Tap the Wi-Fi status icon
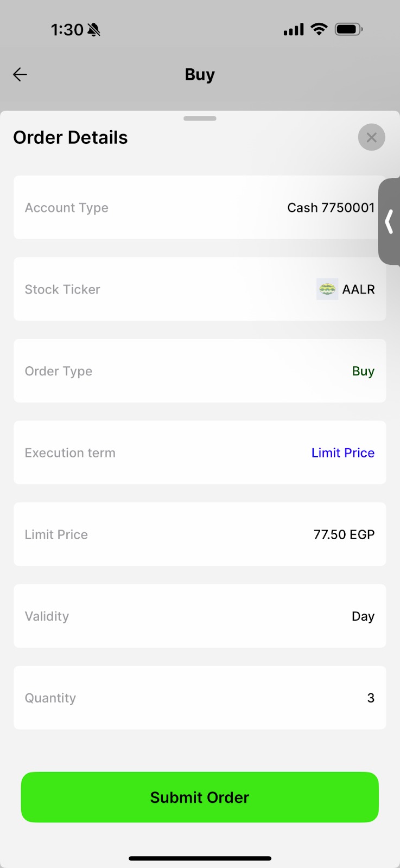This screenshot has width=400, height=868. pos(319,29)
